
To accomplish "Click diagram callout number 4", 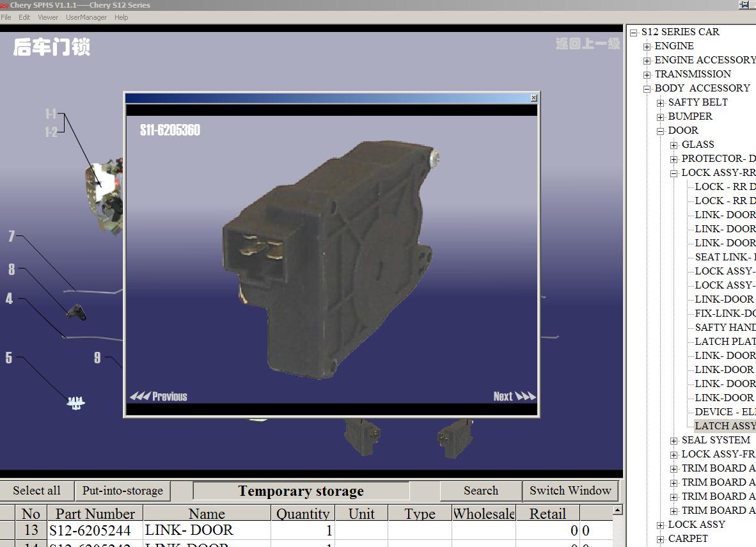I will [9, 299].
